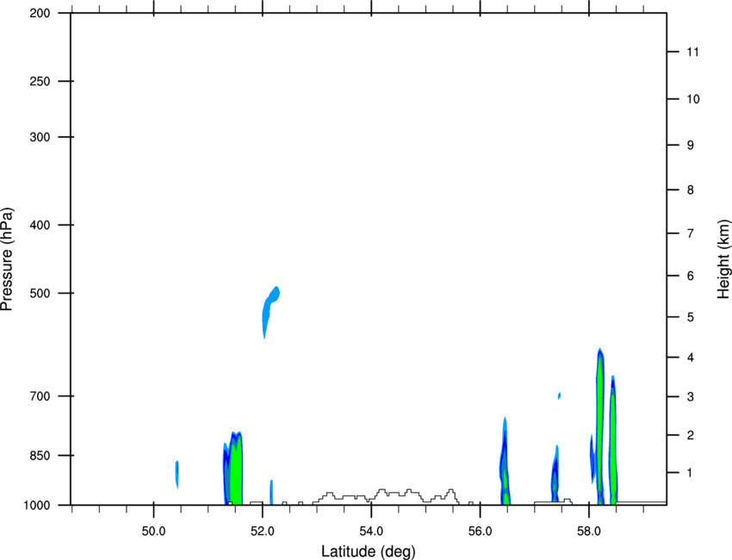Click the 1000 pressure tick label
The width and height of the screenshot is (732, 560).
[x=37, y=506]
